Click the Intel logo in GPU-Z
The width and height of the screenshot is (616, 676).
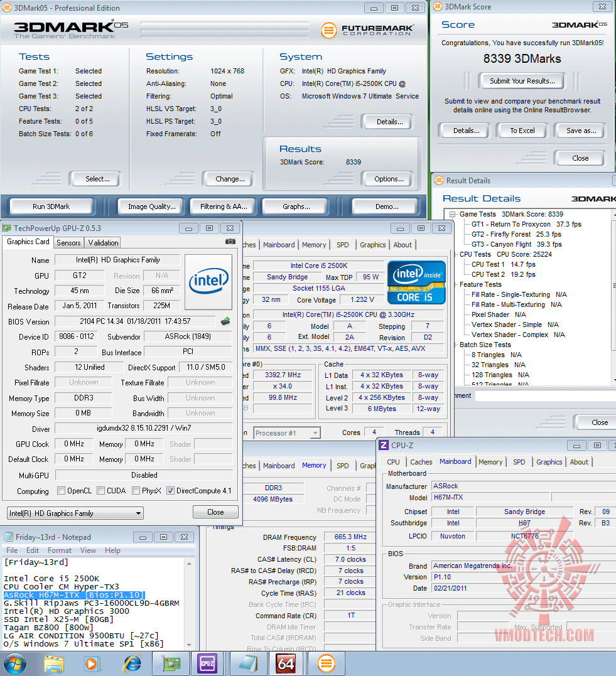(208, 282)
